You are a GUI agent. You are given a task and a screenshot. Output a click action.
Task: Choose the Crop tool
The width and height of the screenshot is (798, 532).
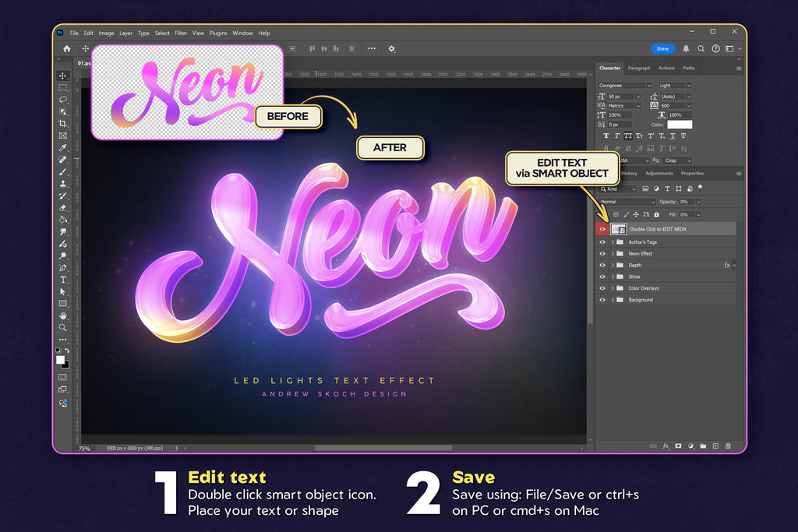(x=63, y=124)
